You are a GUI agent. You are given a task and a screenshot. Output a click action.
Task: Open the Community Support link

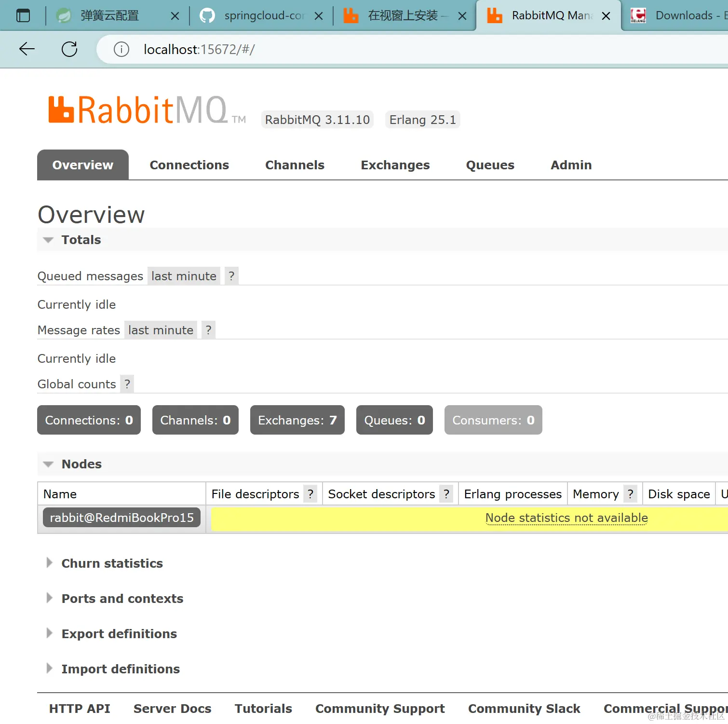(x=380, y=709)
